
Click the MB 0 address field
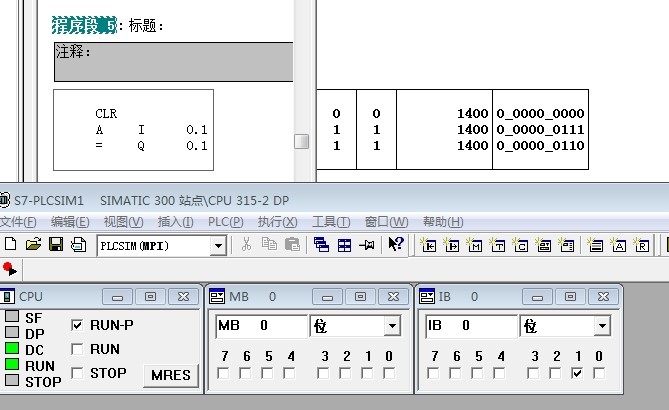pyautogui.click(x=261, y=326)
